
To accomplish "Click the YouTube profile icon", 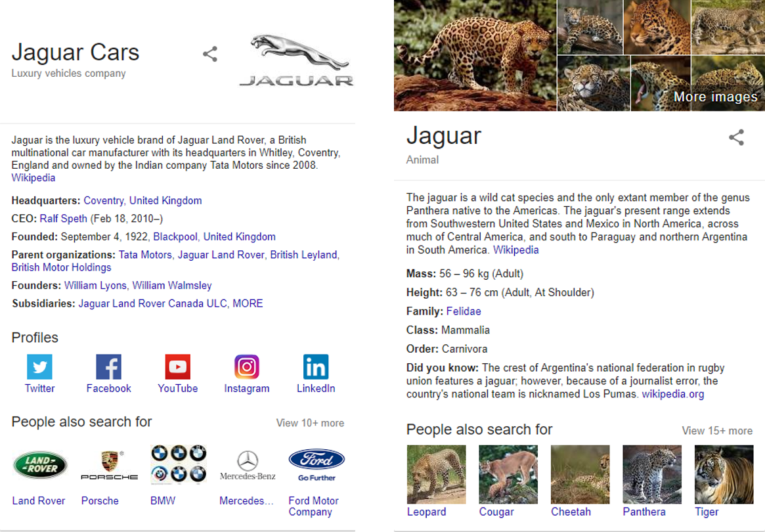I will point(177,366).
